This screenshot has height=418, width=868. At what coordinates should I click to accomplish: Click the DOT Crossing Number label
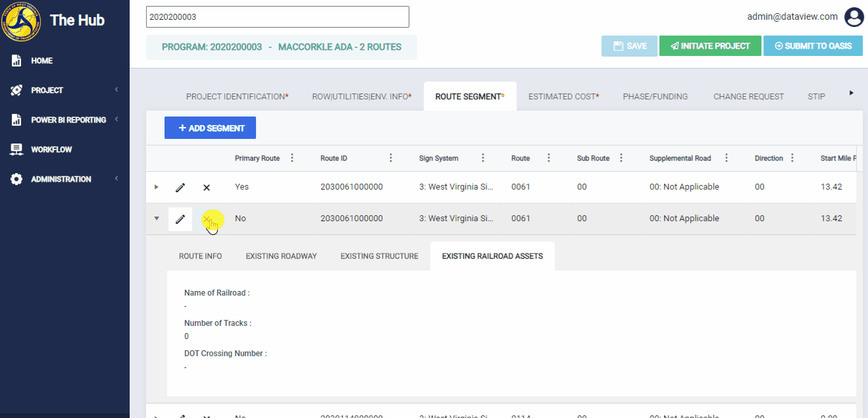click(226, 353)
